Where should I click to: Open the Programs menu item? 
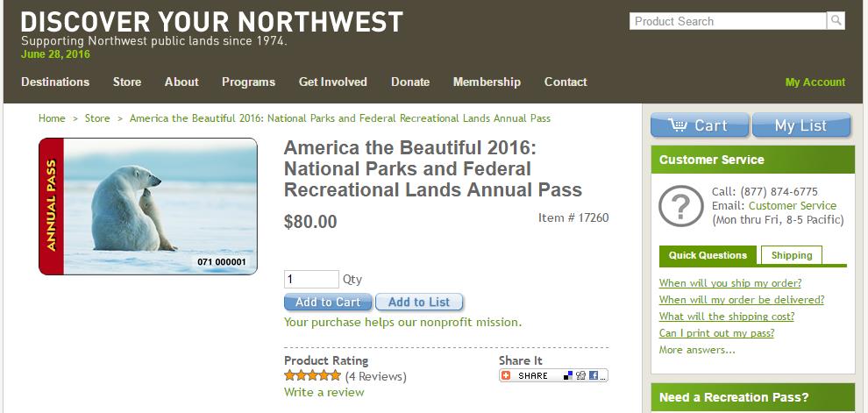pos(248,82)
